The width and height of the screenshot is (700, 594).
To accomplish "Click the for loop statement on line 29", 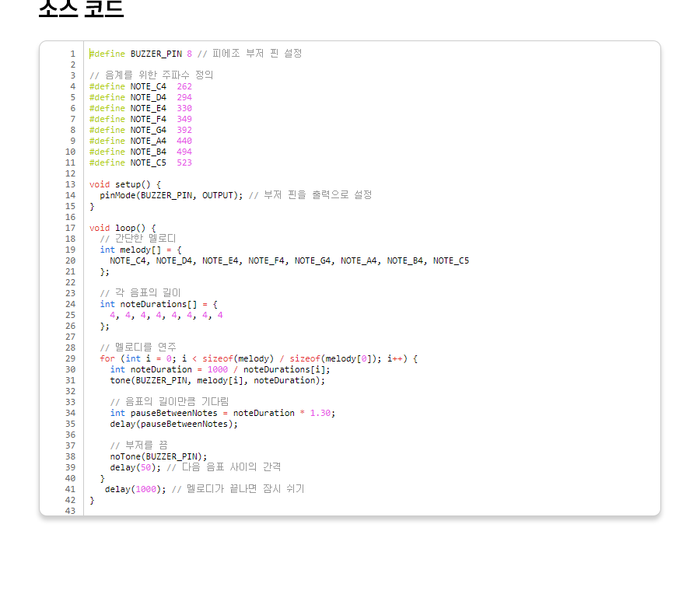I will [258, 358].
